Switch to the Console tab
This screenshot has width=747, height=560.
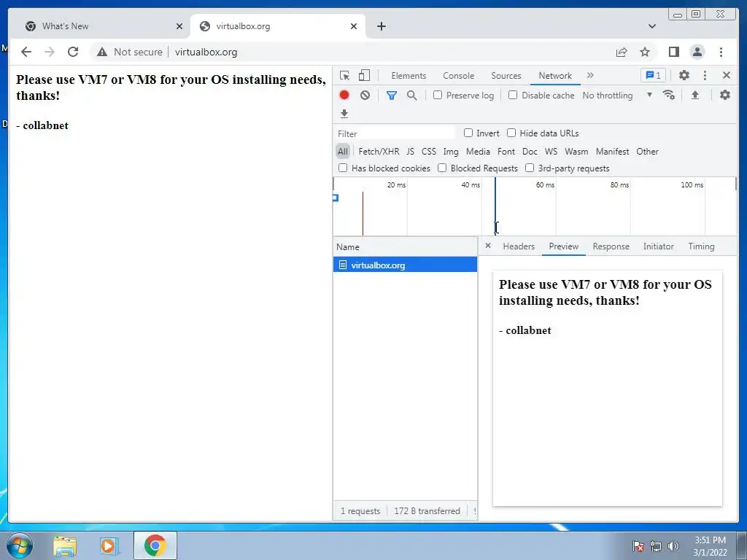[x=458, y=75]
